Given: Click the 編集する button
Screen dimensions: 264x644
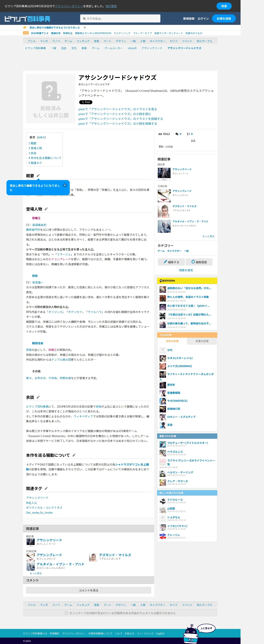Looking at the screenshot, I should [x=171, y=262].
